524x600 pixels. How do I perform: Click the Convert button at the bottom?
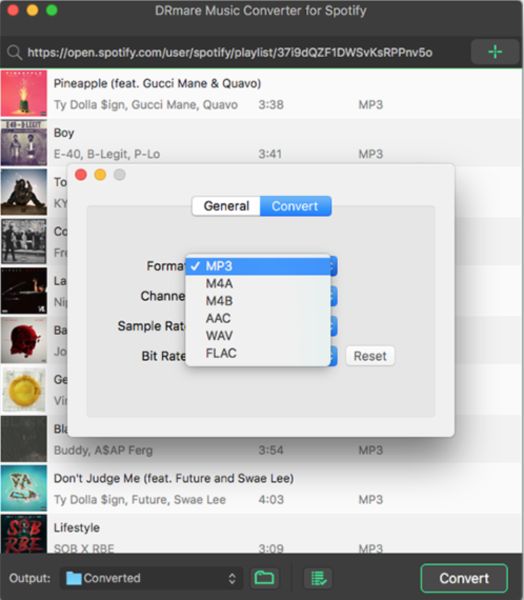coord(464,578)
